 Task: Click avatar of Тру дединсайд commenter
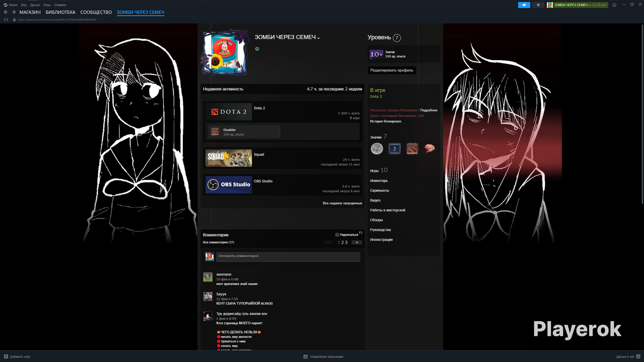click(x=208, y=316)
